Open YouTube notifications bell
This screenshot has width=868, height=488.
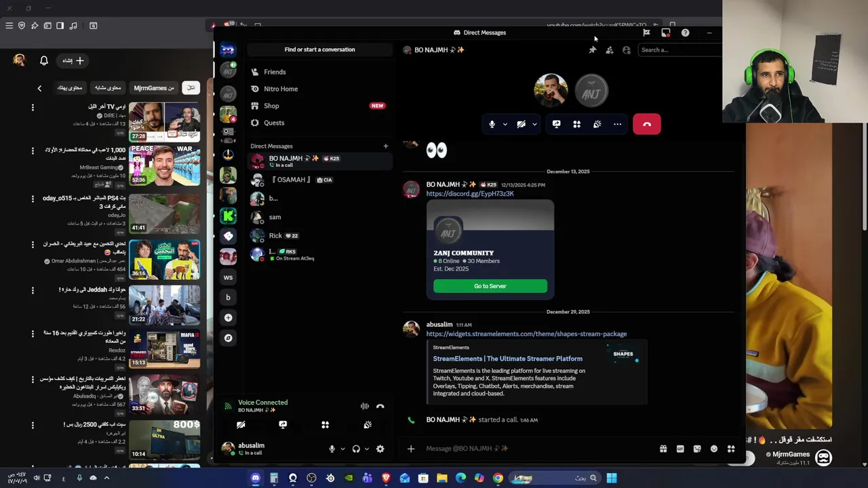pyautogui.click(x=44, y=61)
